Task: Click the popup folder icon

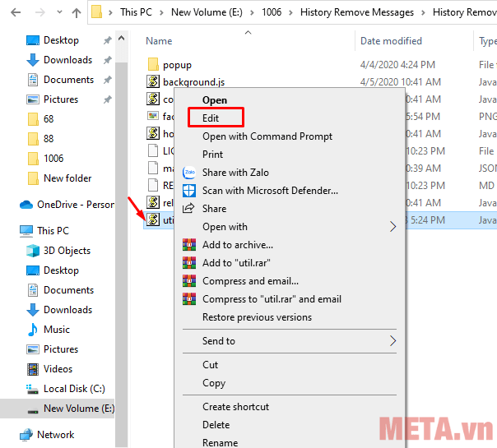Action: click(x=153, y=64)
